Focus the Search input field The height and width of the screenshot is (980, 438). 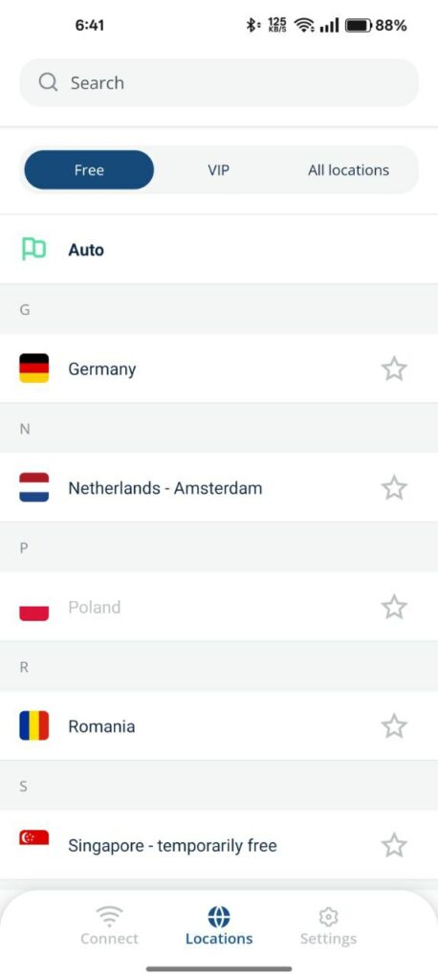pos(219,82)
